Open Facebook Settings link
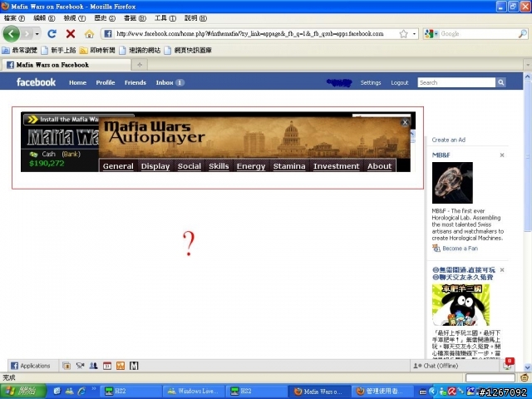The height and width of the screenshot is (399, 532). 371,82
